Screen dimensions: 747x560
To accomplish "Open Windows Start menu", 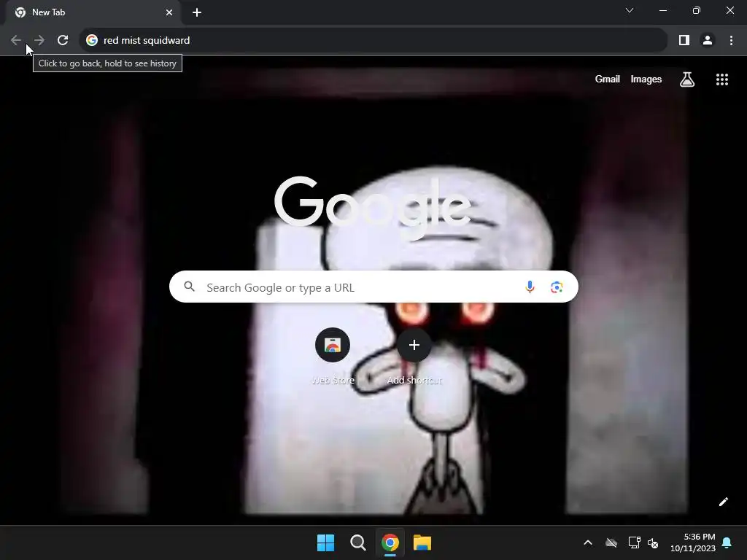I will coord(326,542).
